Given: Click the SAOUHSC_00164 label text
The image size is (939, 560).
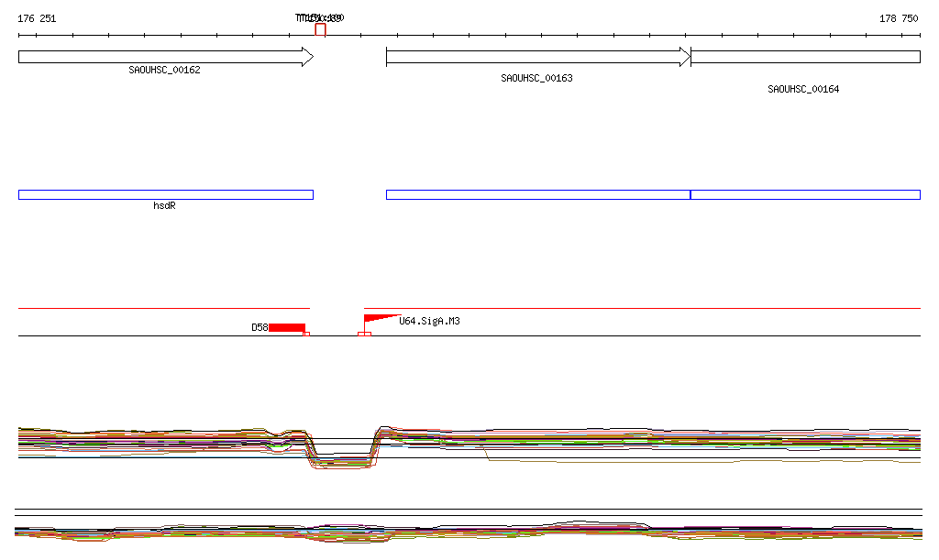Looking at the screenshot, I should [803, 89].
